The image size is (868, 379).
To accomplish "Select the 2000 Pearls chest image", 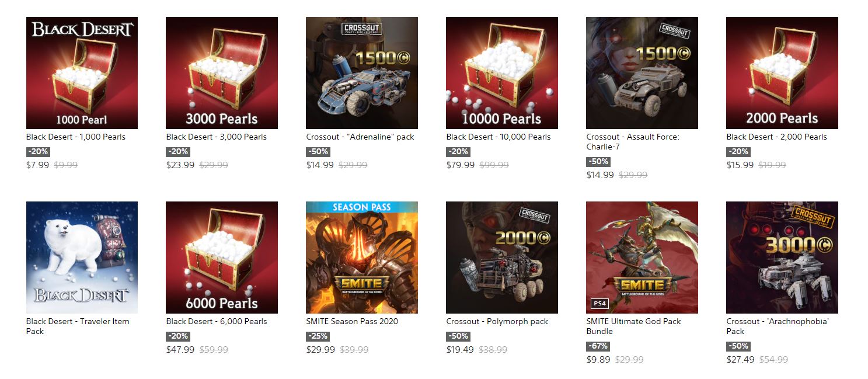I will click(782, 73).
